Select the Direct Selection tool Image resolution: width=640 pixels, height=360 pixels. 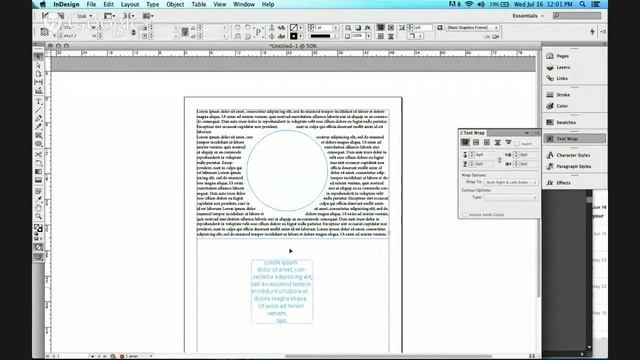[x=38, y=65]
